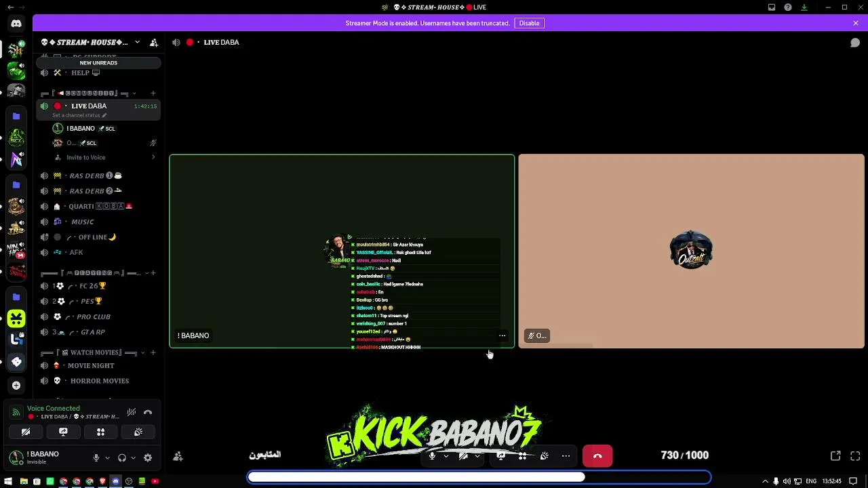Open mic options arrow in call controls

[446, 456]
